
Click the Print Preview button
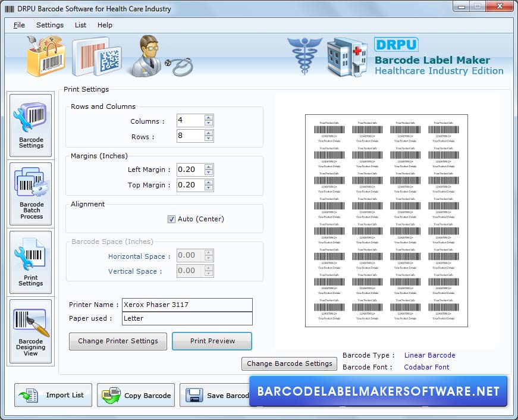[x=212, y=341]
